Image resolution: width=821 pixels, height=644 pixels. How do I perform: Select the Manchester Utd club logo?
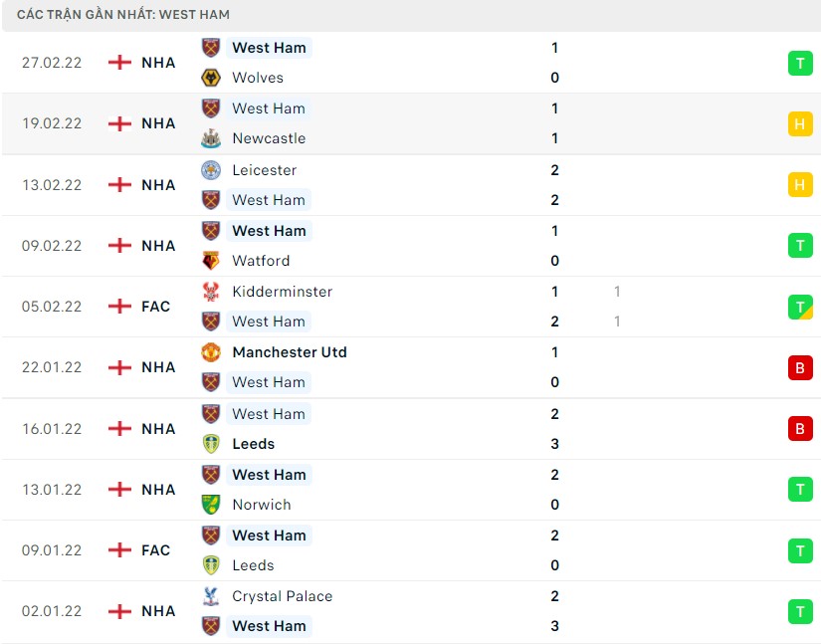click(x=211, y=352)
